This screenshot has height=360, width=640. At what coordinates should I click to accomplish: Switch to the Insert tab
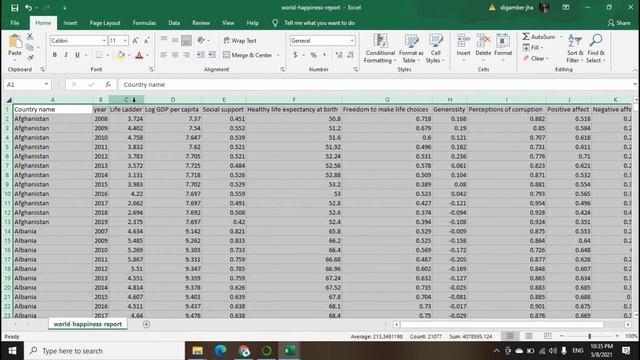(70, 23)
